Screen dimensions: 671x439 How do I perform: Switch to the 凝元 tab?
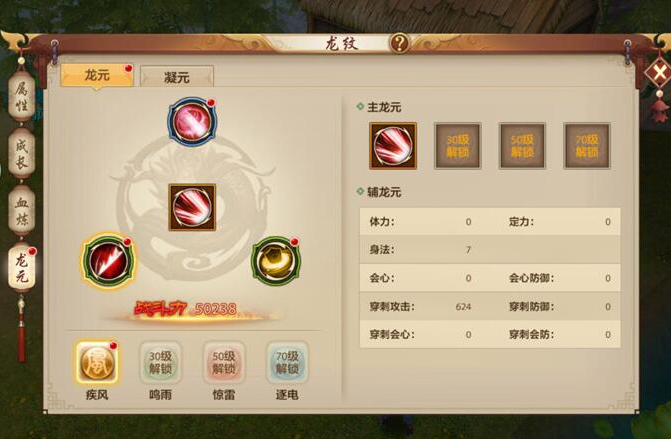click(177, 77)
